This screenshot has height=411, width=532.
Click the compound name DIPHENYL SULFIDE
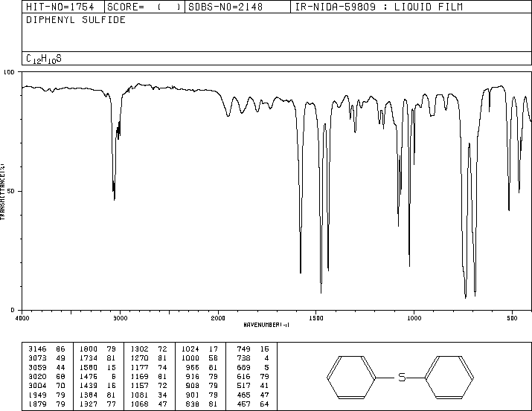(x=76, y=20)
